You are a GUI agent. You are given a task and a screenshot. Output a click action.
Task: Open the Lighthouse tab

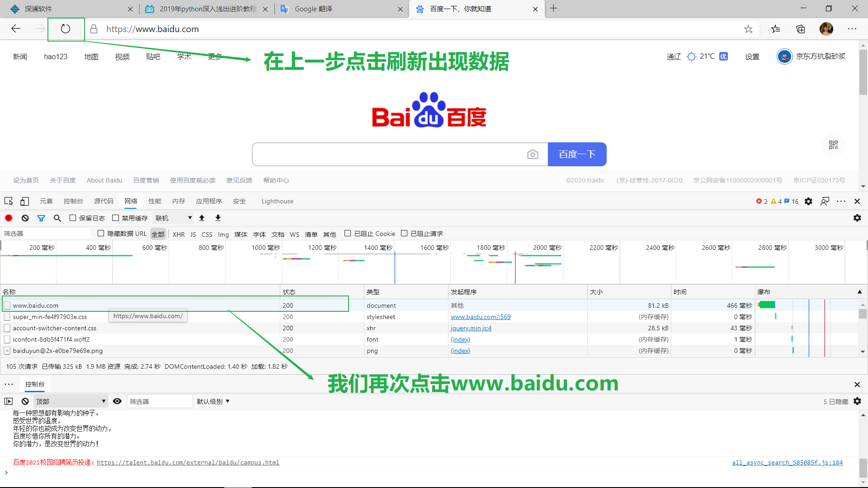click(x=277, y=202)
